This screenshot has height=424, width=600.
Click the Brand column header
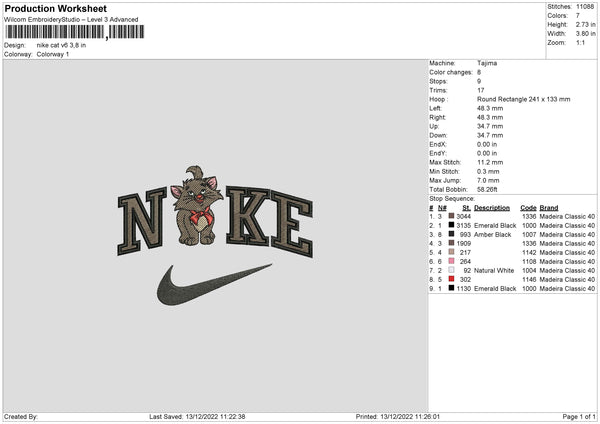[549, 208]
